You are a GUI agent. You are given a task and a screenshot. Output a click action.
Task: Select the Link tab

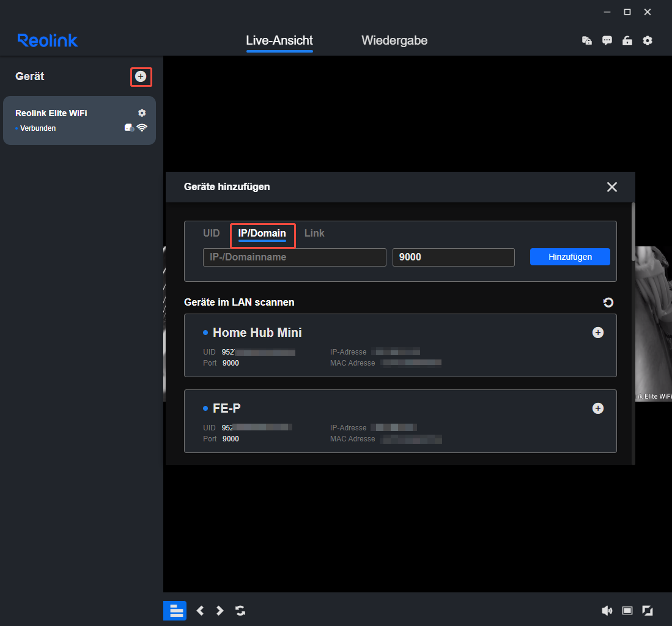314,233
